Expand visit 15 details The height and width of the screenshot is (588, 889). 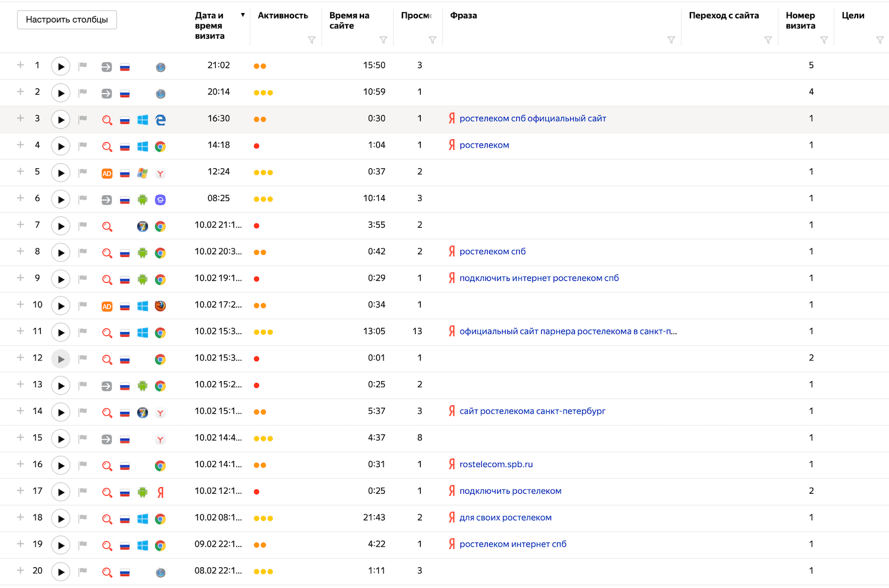[20, 437]
